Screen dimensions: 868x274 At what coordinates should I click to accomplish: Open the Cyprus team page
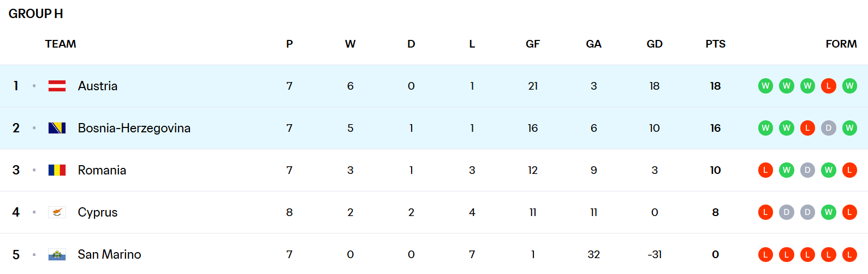point(97,212)
